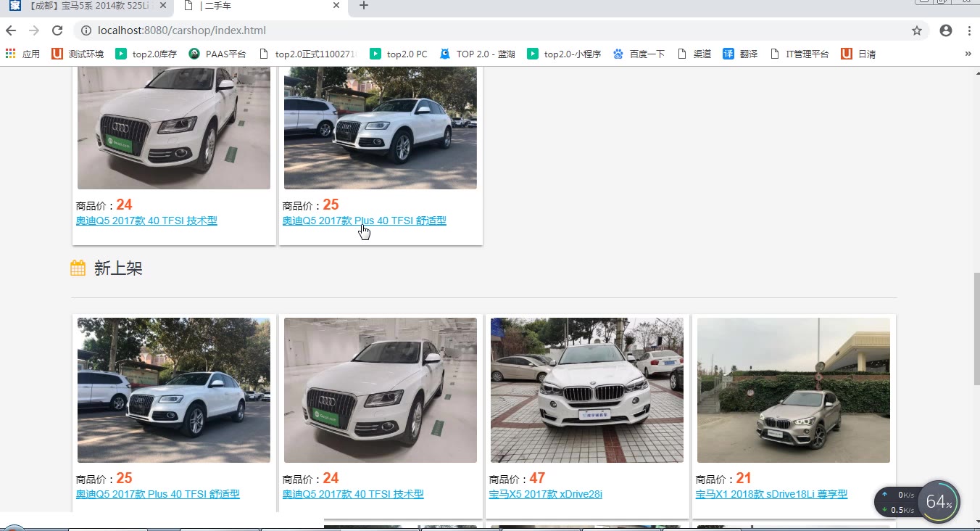Close the 二手车 browser tab
The image size is (980, 531).
pos(336,5)
